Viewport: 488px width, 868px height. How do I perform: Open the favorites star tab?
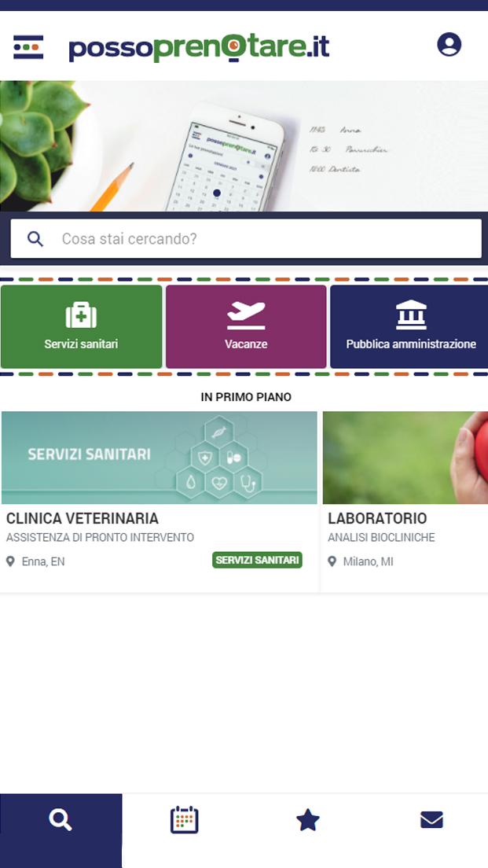click(307, 820)
